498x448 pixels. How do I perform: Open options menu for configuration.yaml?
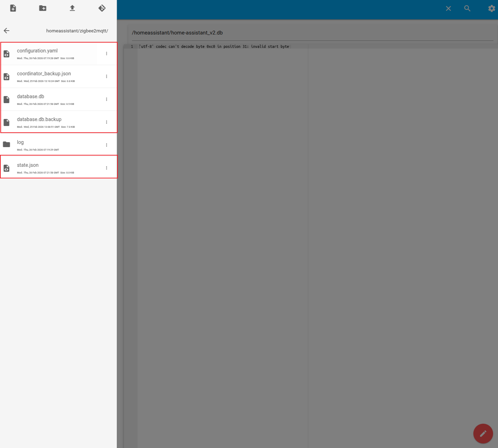coord(107,53)
